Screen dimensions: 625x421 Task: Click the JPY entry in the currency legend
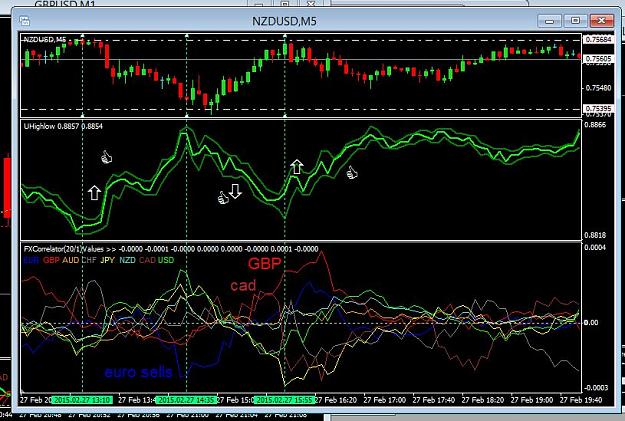[x=107, y=260]
